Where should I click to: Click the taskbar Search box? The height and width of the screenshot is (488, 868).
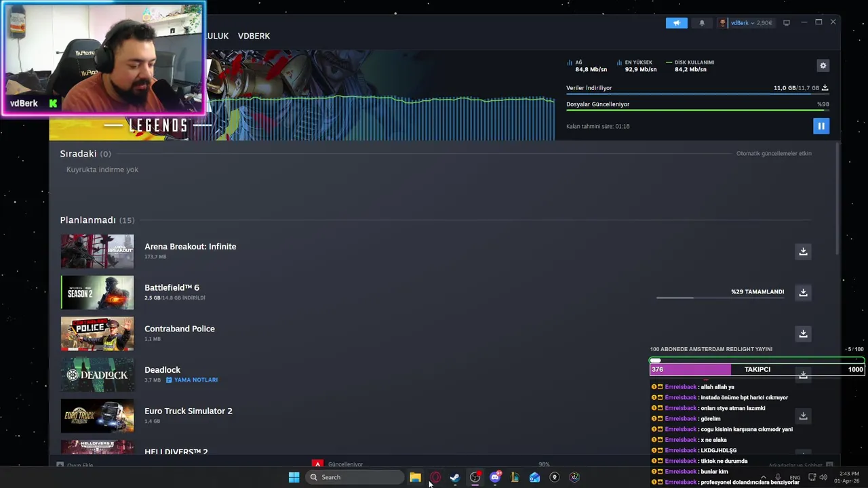click(353, 477)
